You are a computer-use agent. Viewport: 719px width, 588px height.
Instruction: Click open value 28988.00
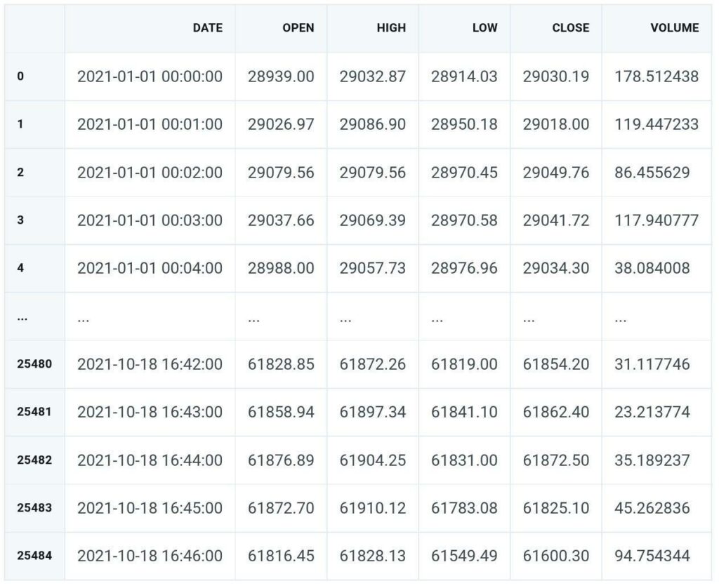pyautogui.click(x=281, y=268)
